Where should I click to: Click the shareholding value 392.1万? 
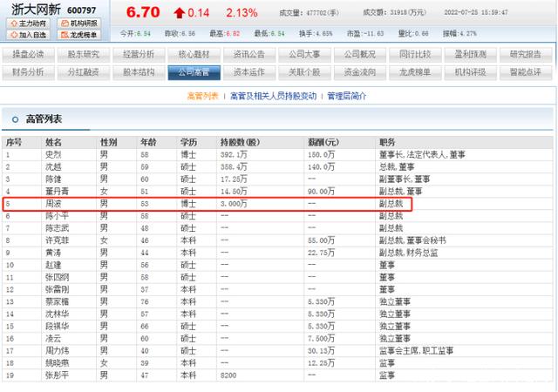[x=234, y=155]
